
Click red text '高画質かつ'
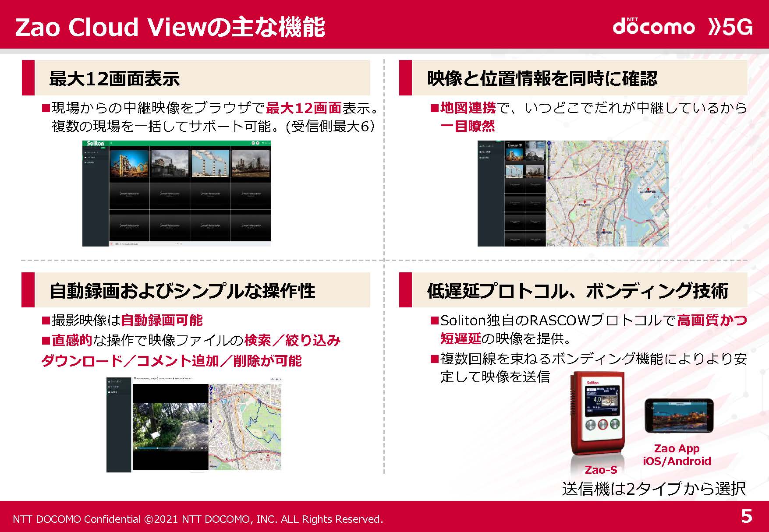tap(712, 320)
